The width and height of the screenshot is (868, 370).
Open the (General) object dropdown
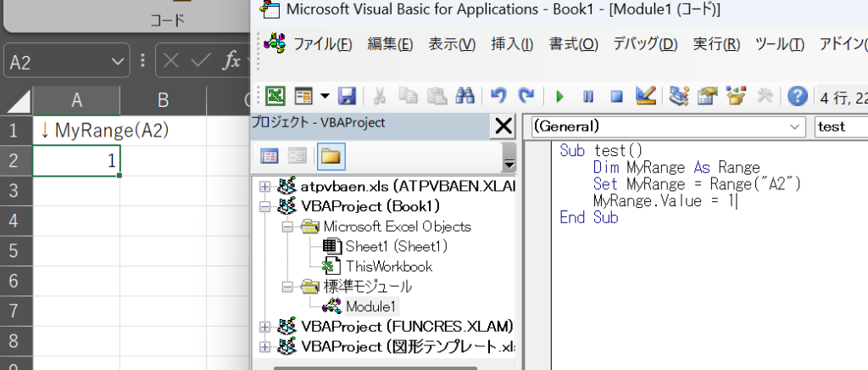point(796,126)
